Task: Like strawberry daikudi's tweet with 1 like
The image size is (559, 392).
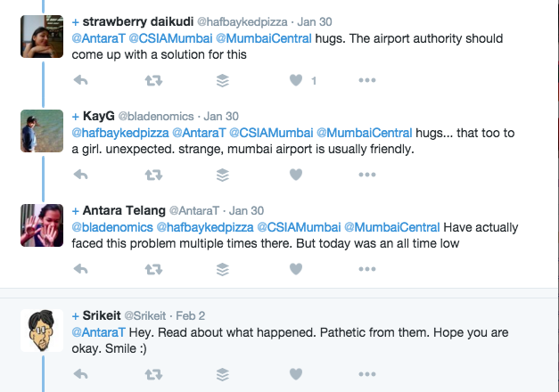Action: (296, 80)
